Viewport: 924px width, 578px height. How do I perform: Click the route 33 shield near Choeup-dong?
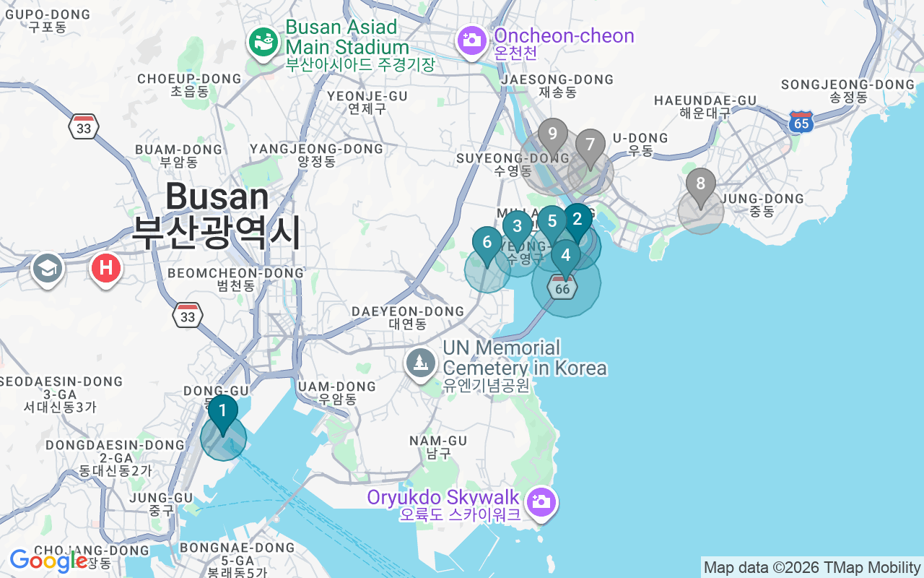(84, 126)
